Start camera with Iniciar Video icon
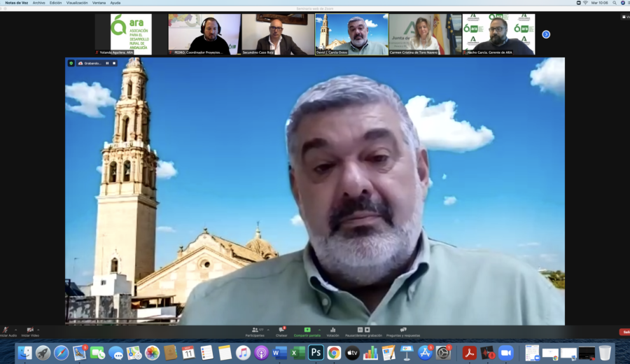Screen dimensions: 630x364 (x=30, y=330)
